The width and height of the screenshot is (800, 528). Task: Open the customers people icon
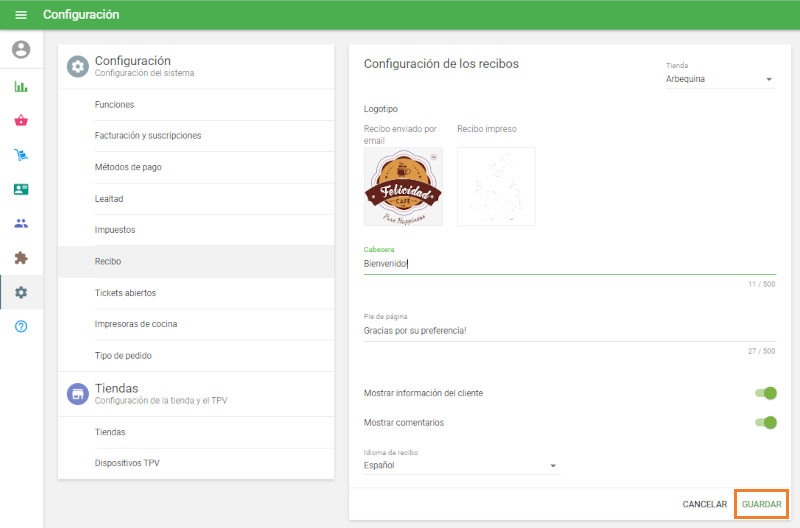[x=21, y=223]
